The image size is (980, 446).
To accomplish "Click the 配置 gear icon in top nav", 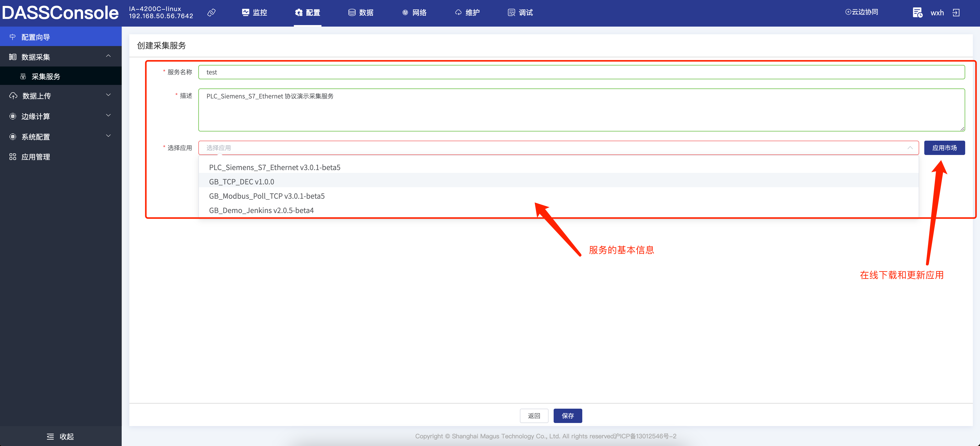I will coord(299,13).
